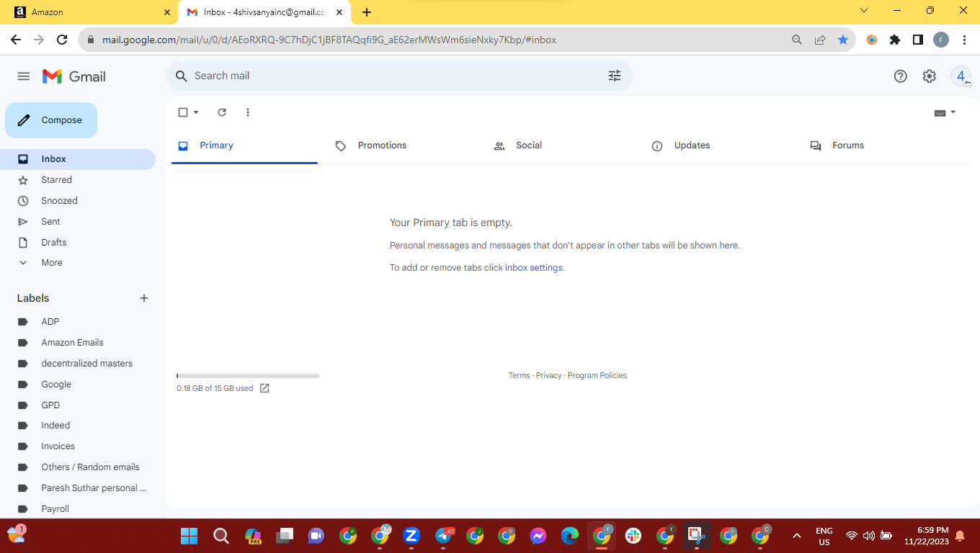Click the address bar URL

329,40
